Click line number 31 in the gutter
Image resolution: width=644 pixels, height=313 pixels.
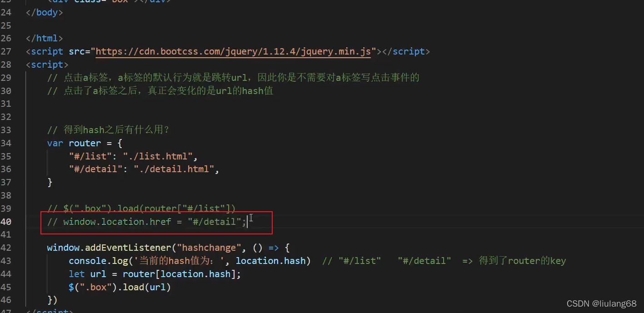(x=6, y=104)
